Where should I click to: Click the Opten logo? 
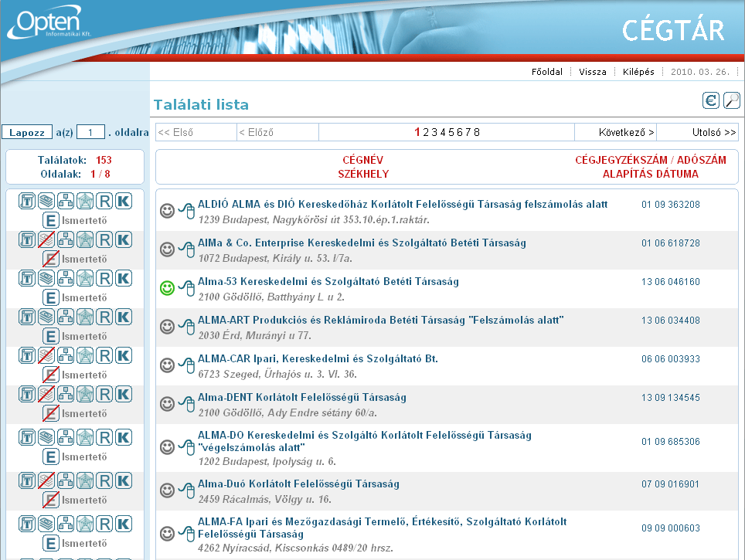[49, 22]
